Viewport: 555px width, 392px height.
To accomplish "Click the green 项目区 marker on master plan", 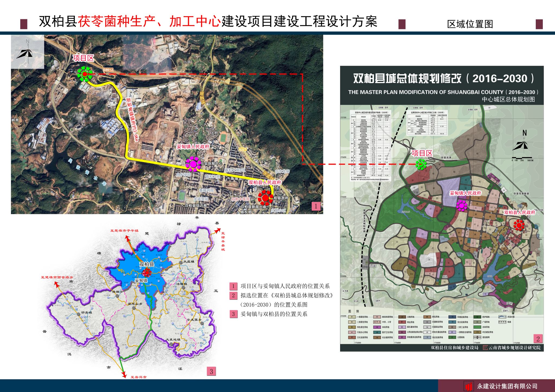I will 421,164.
